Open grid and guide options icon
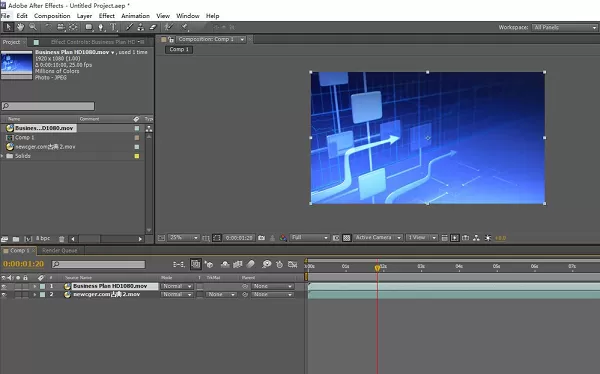The height and width of the screenshot is (374, 600). (206, 238)
